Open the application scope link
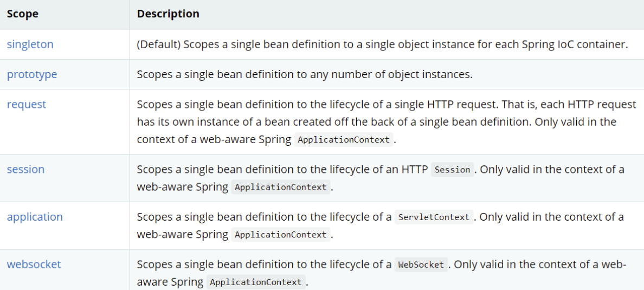 [x=35, y=217]
